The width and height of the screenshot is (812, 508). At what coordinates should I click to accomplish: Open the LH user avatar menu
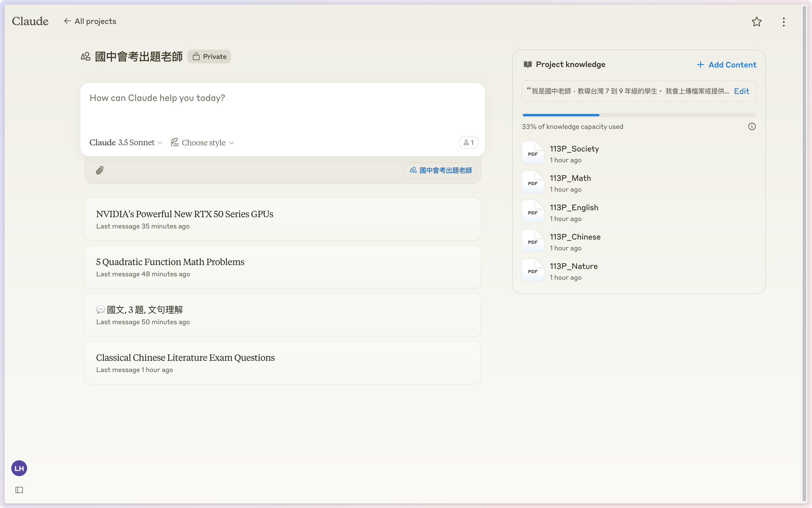click(19, 468)
